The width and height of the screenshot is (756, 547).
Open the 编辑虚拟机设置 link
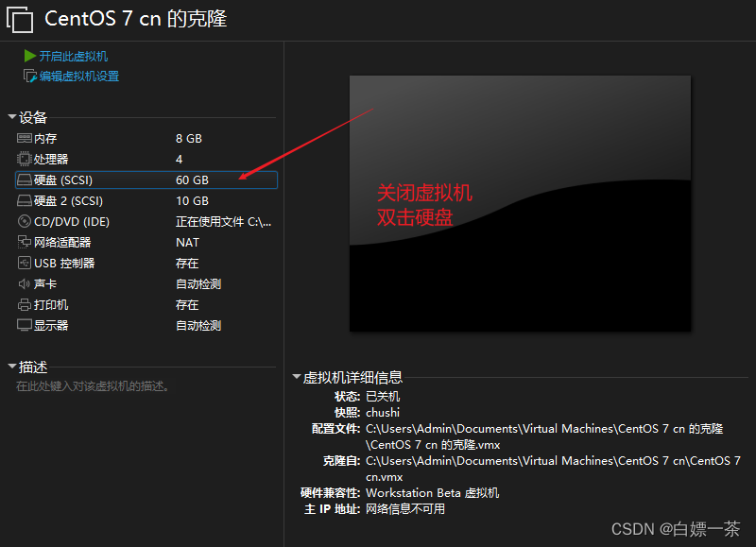click(79, 77)
